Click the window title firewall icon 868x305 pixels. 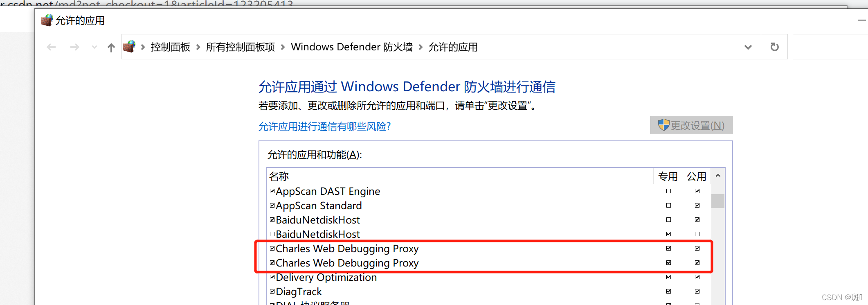[47, 20]
